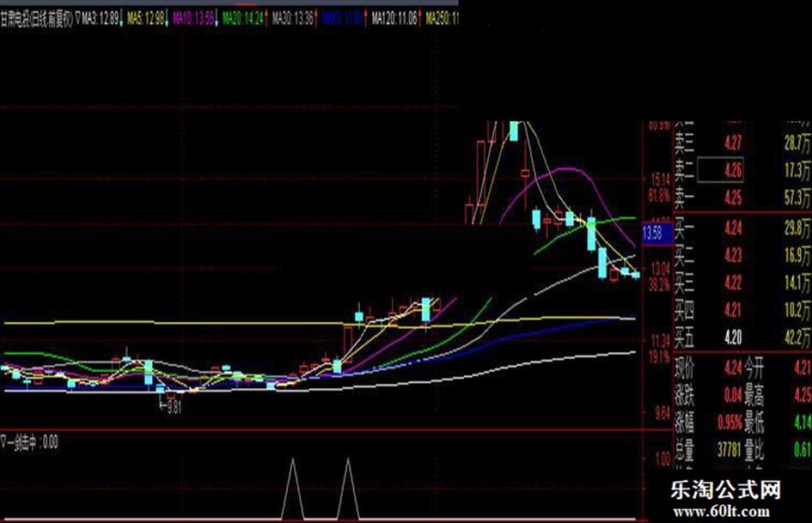Select the MA30: 13.36 label

(x=293, y=19)
